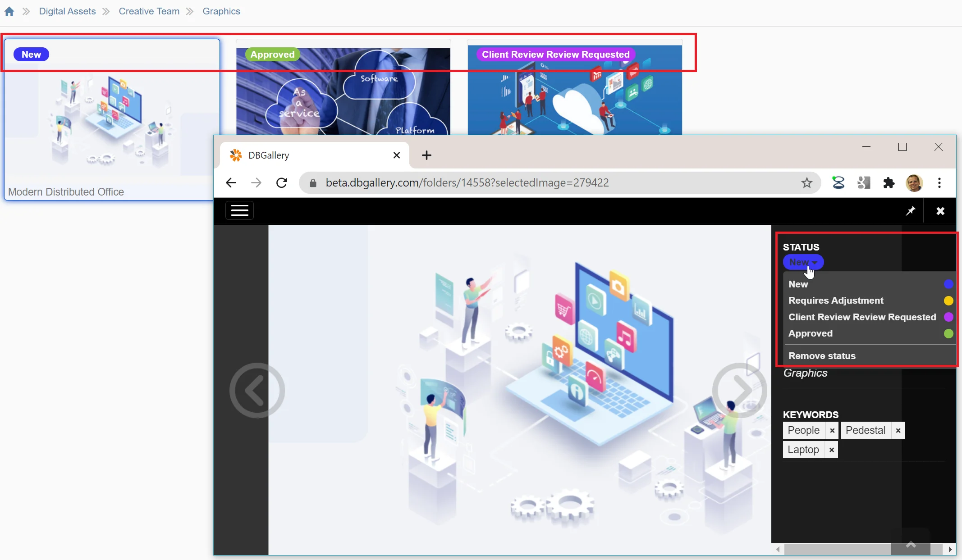Remove the People keyword tag

(x=832, y=431)
